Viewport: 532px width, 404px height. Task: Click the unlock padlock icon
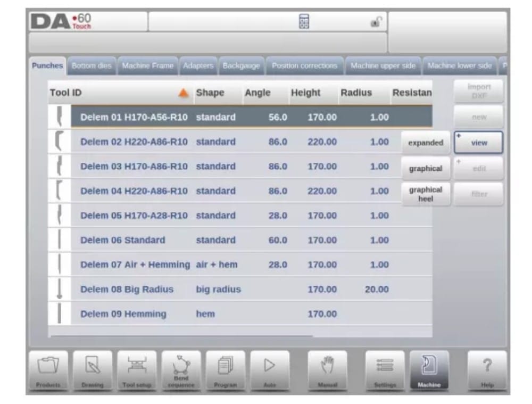(x=376, y=22)
